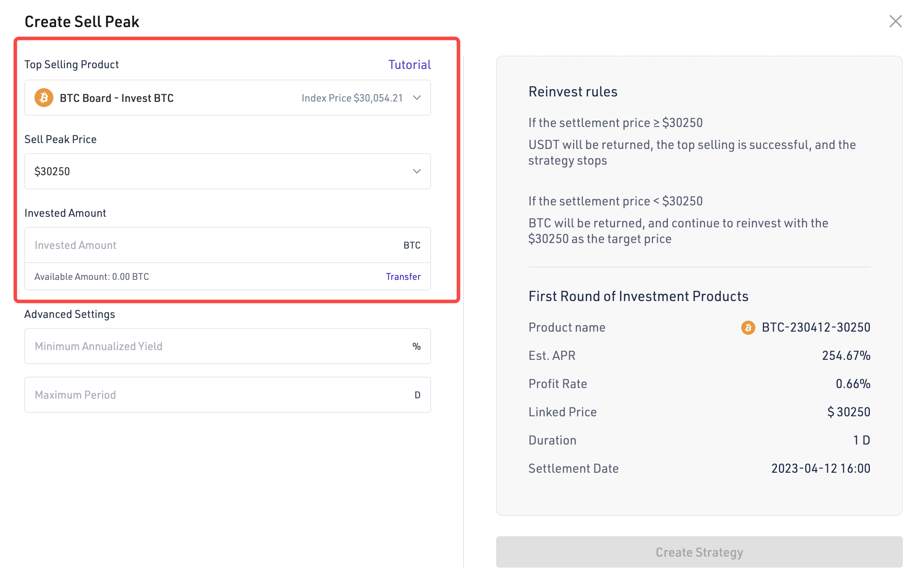Click the X icon to close Create Sell Peak

point(895,22)
